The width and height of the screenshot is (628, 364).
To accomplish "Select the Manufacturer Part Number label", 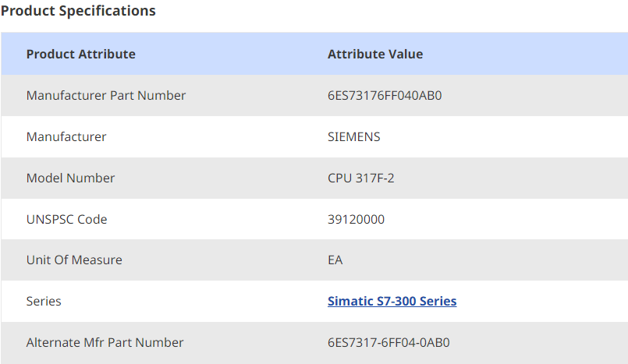I will pos(106,95).
